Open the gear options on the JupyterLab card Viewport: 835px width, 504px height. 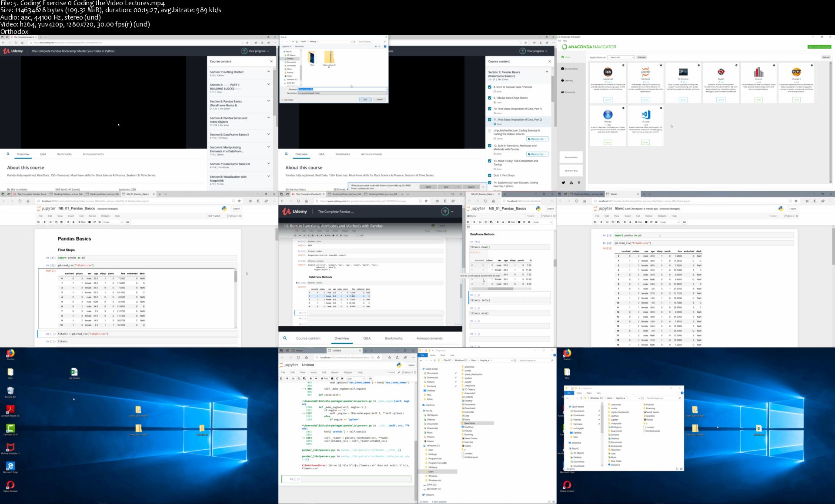click(623, 66)
